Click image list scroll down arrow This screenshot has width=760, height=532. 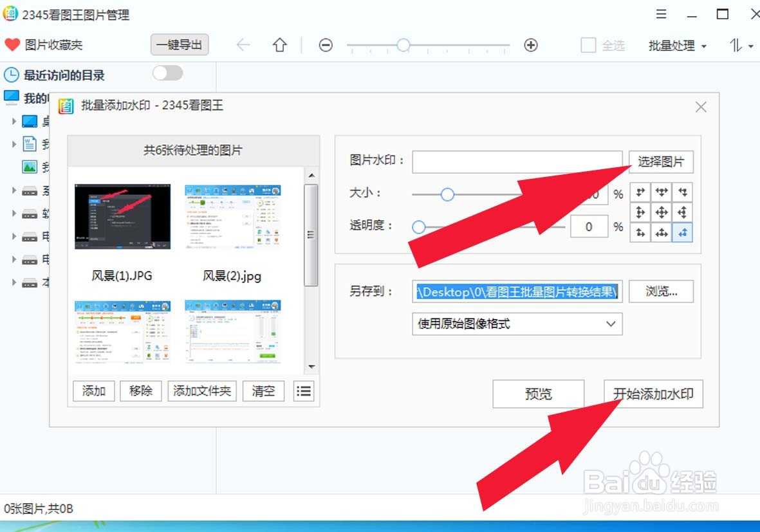click(x=311, y=367)
